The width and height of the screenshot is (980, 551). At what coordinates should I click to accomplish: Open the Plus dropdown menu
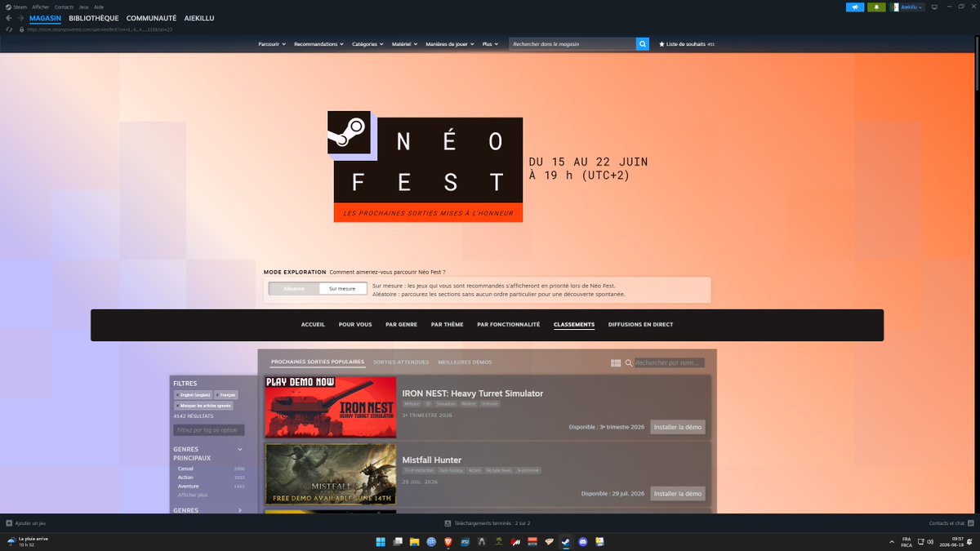(491, 44)
